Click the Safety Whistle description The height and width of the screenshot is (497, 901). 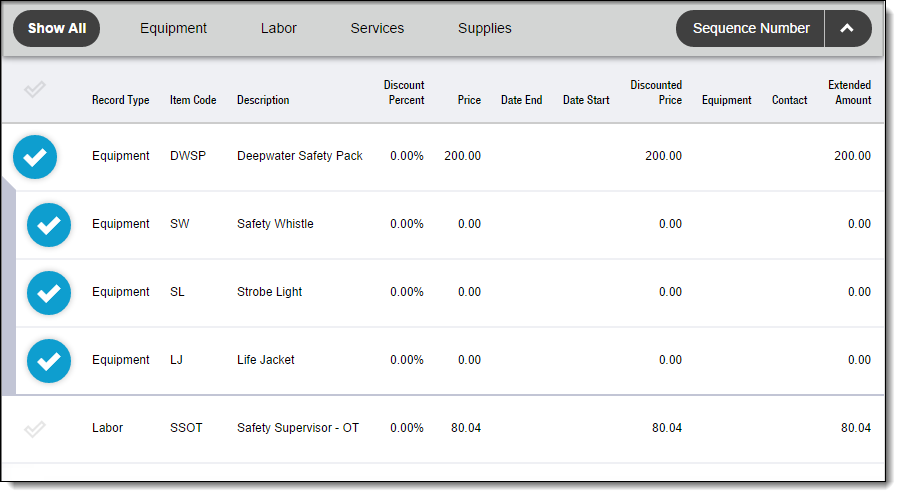coord(275,224)
